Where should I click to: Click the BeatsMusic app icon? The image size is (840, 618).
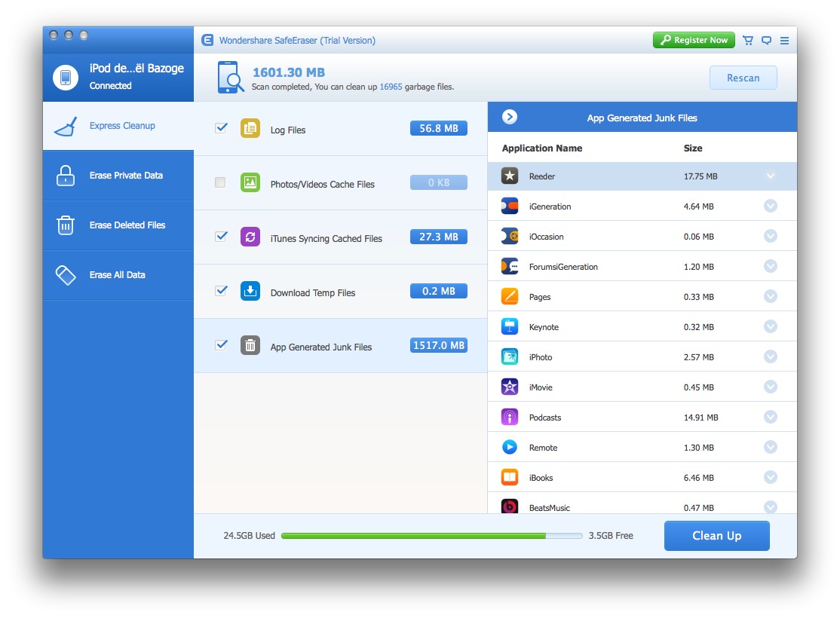(510, 506)
